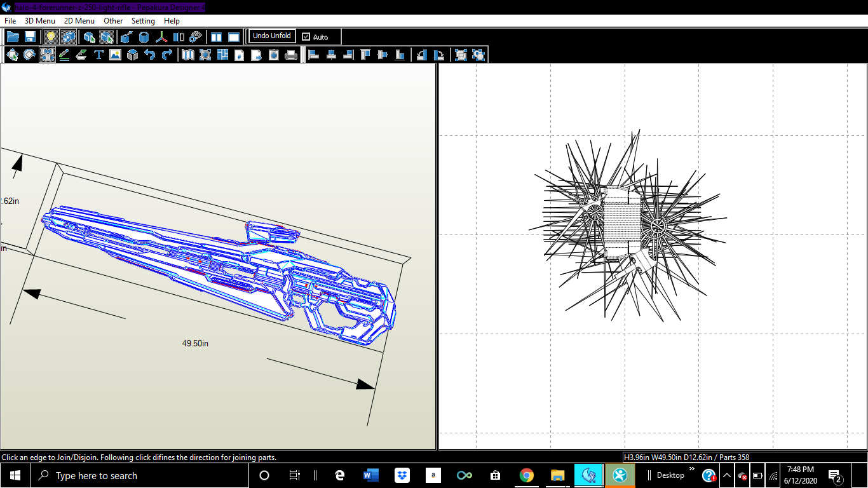Click the Print icon in the toolbar
The height and width of the screenshot is (488, 868).
coord(291,55)
